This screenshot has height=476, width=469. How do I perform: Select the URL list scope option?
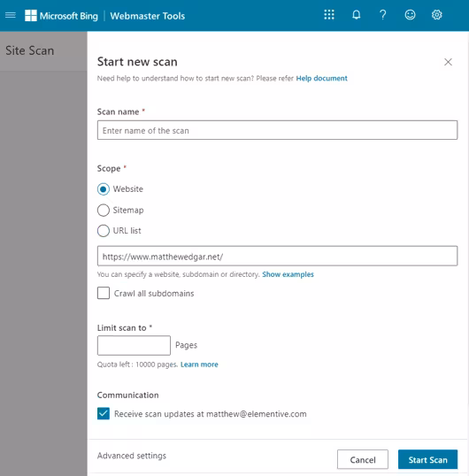pyautogui.click(x=104, y=231)
